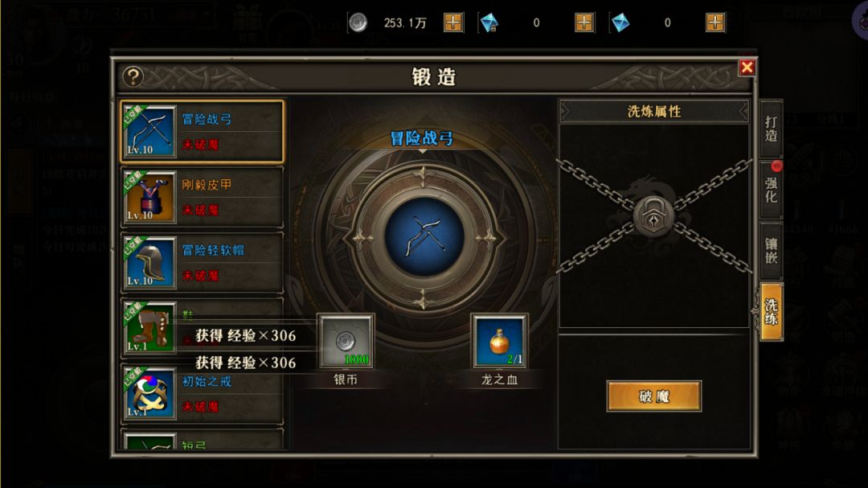Screen dimensions: 868x488
Task: Add bound diamonds with middle plus button
Action: pos(584,23)
